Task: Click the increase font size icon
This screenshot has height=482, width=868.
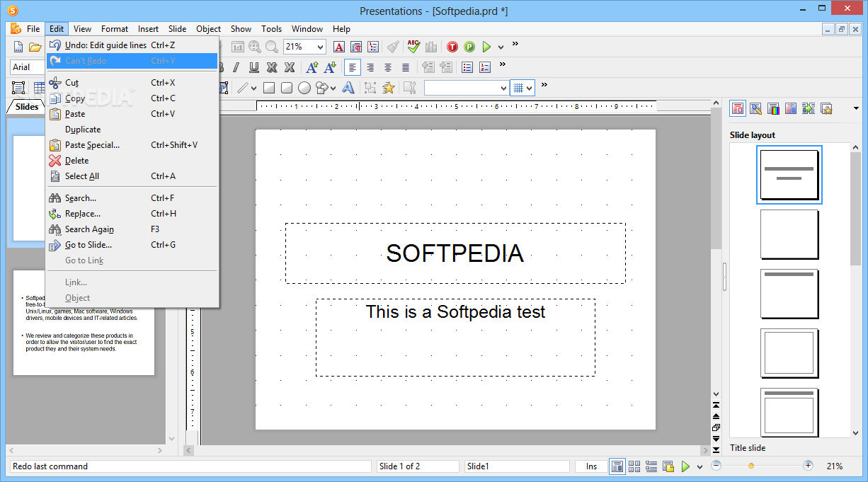Action: coord(312,67)
